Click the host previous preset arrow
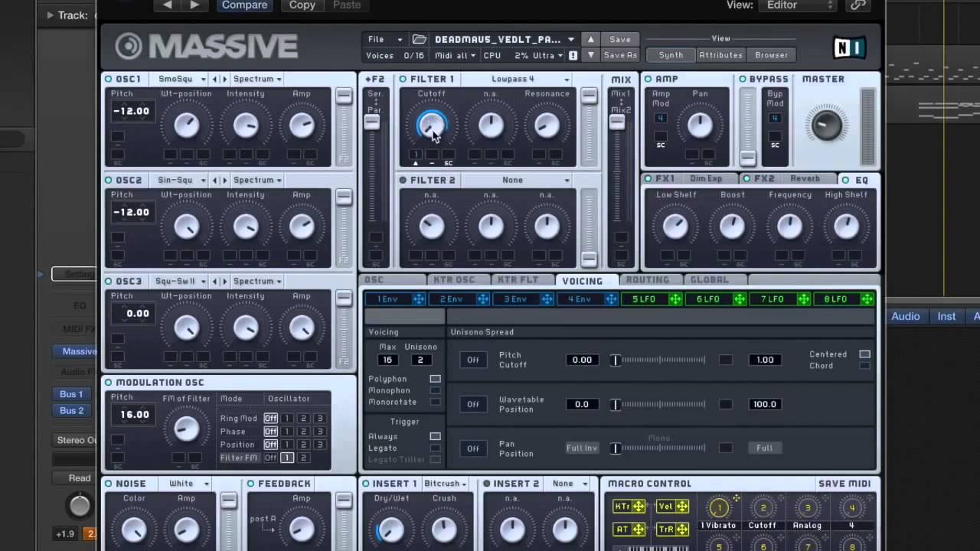The image size is (980, 551). pos(167,5)
